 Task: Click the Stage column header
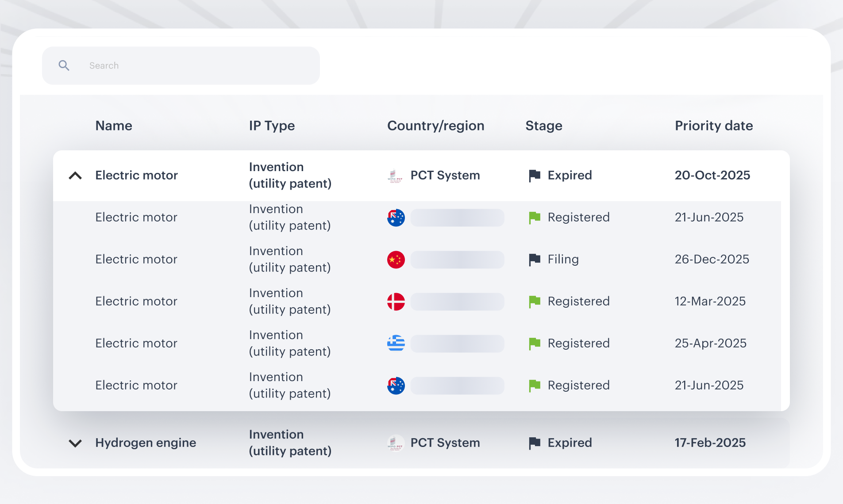click(543, 126)
